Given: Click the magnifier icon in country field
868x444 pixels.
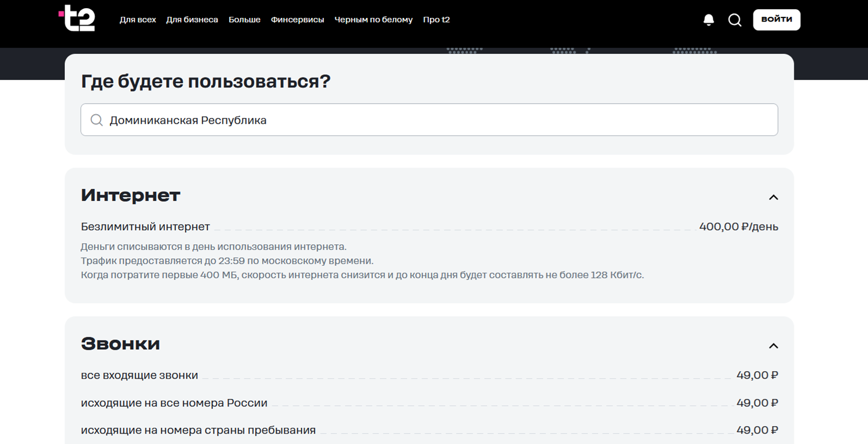Looking at the screenshot, I should coord(97,120).
